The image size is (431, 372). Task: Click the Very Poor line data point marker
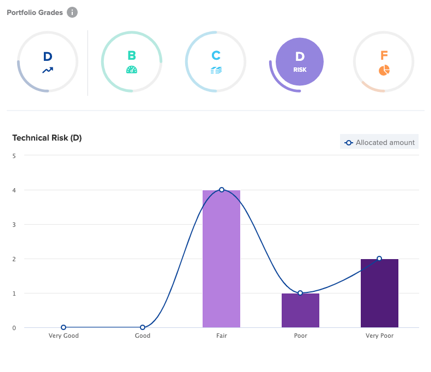pos(379,258)
